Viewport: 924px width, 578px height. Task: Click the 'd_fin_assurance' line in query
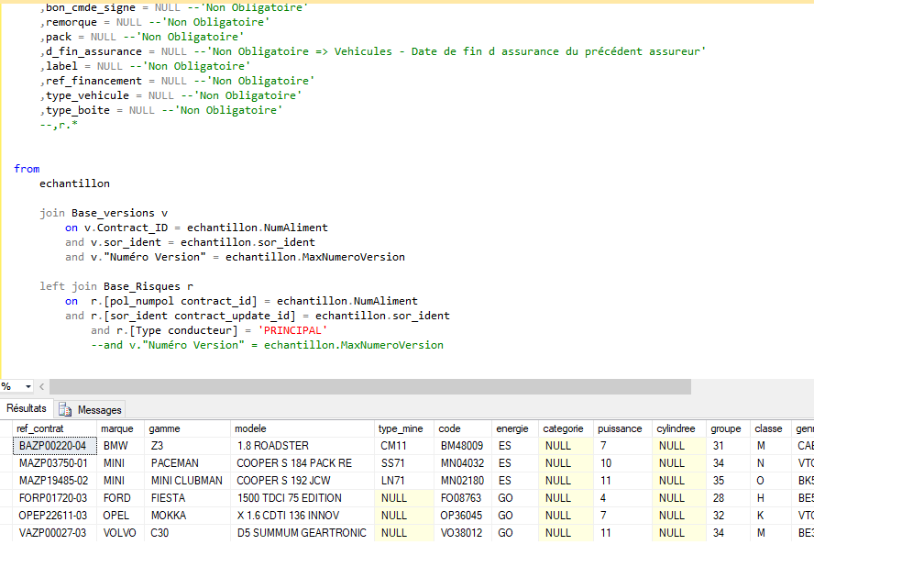pyautogui.click(x=372, y=51)
